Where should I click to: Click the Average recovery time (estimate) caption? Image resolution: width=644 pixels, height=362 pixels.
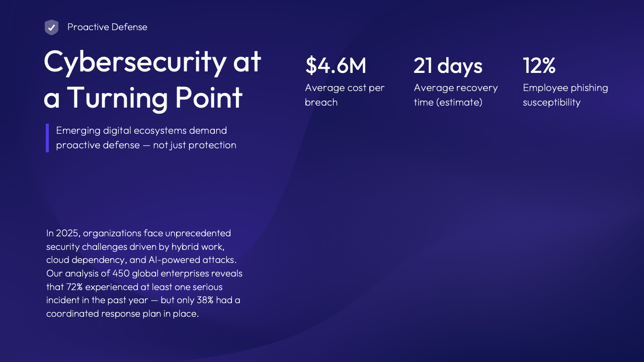pyautogui.click(x=456, y=95)
